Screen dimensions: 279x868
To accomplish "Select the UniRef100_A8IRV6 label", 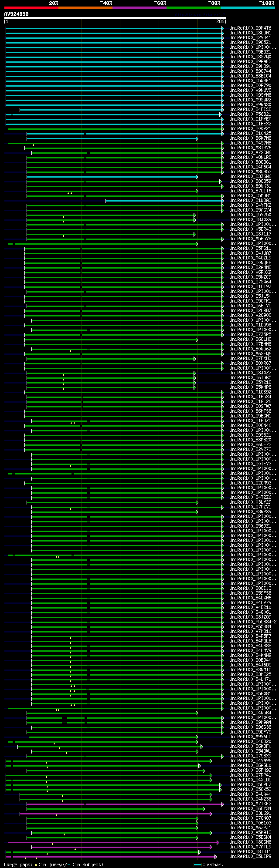I will (250, 148).
